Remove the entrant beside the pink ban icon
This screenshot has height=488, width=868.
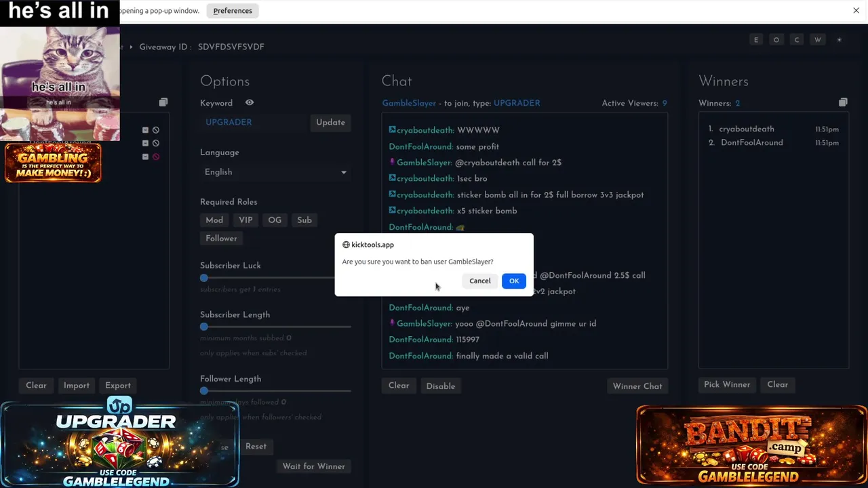(145, 157)
